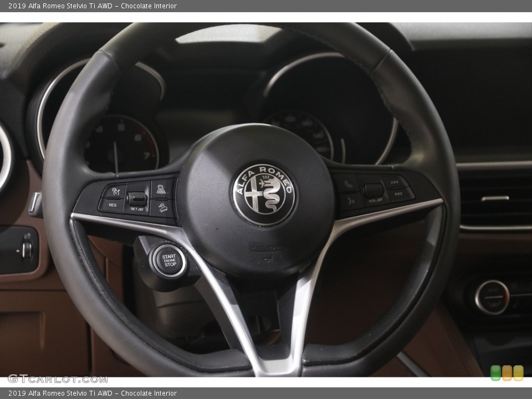Screen dimensions: 532x399
Task: Click the bottom caption Chocolate Interior text
Action: point(149,393)
